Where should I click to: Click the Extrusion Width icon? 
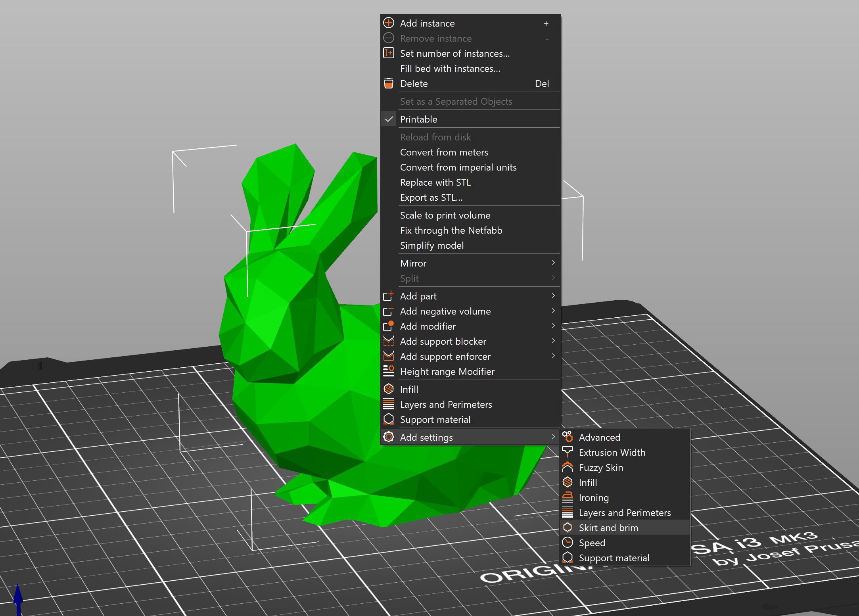(x=568, y=452)
